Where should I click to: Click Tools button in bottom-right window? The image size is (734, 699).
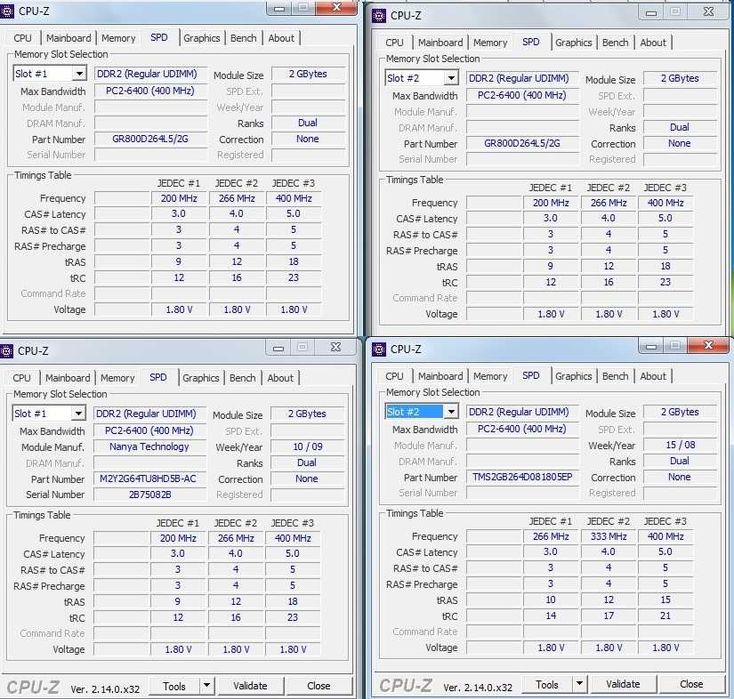pos(547,684)
